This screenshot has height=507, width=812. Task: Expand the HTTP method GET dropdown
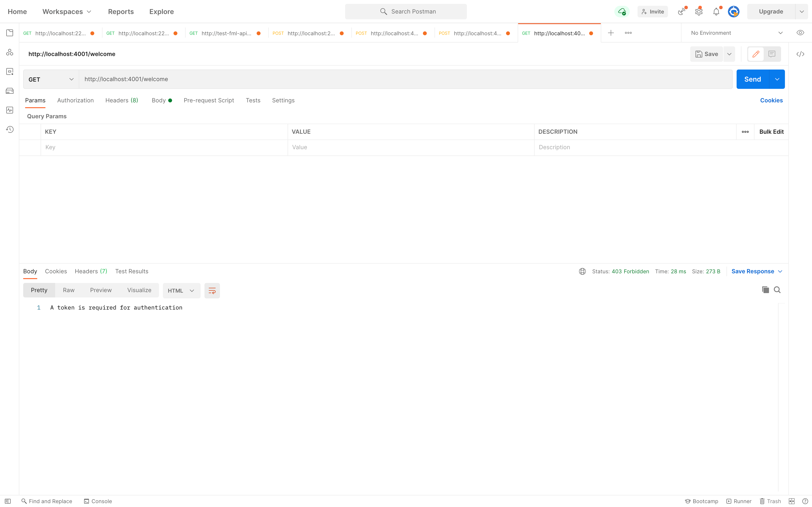51,79
